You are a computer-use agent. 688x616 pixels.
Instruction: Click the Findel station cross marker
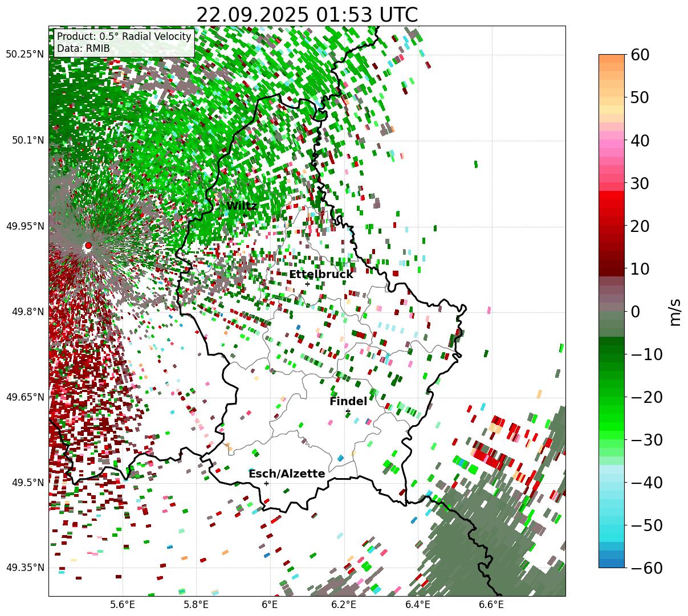348,411
